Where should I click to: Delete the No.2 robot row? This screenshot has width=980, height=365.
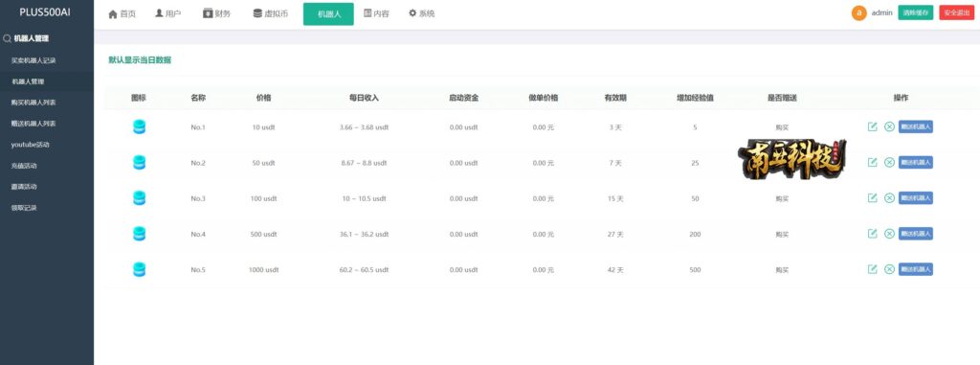coord(889,162)
